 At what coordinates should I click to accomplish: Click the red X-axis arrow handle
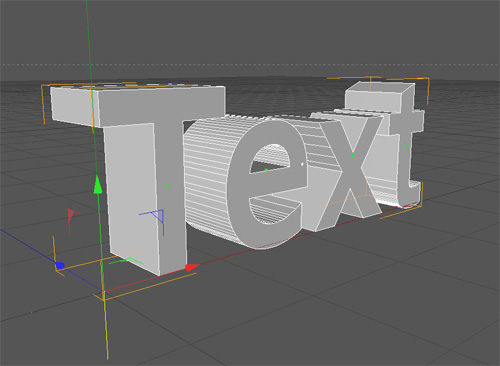click(x=192, y=267)
